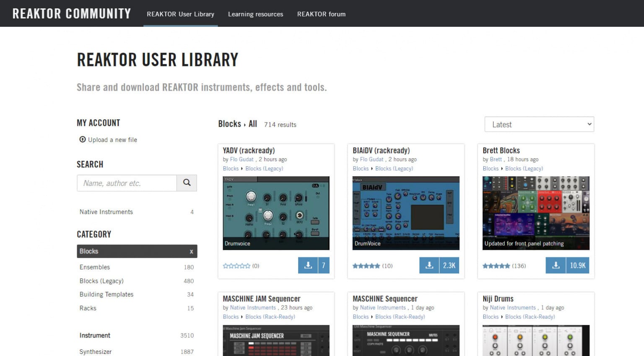
Task: Switch to Learning resources
Action: tap(255, 14)
